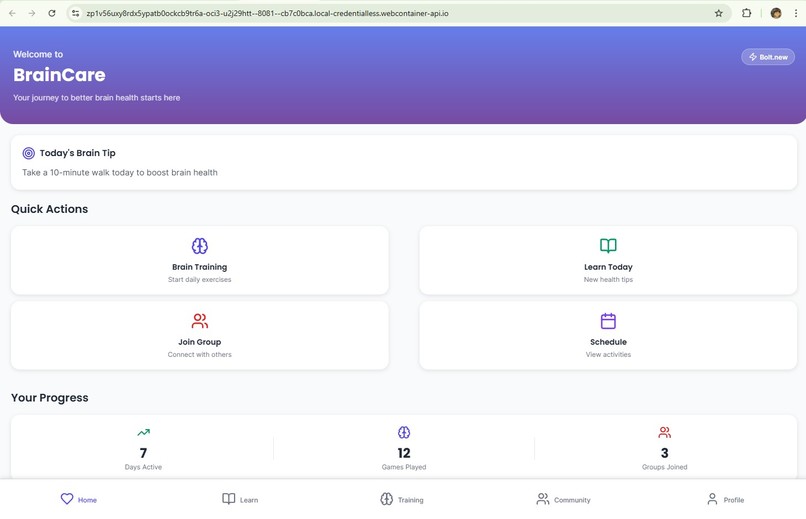Click the 'New health tips' subtitle

[x=608, y=280]
